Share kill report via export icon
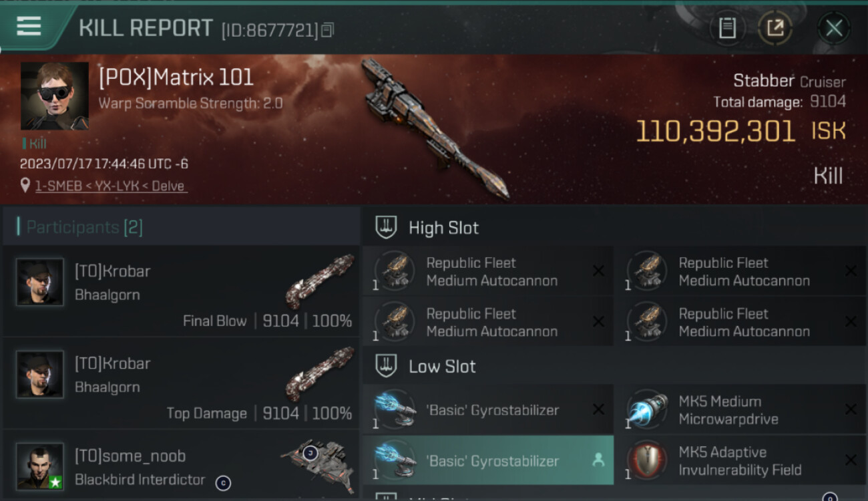868x501 pixels. (775, 28)
